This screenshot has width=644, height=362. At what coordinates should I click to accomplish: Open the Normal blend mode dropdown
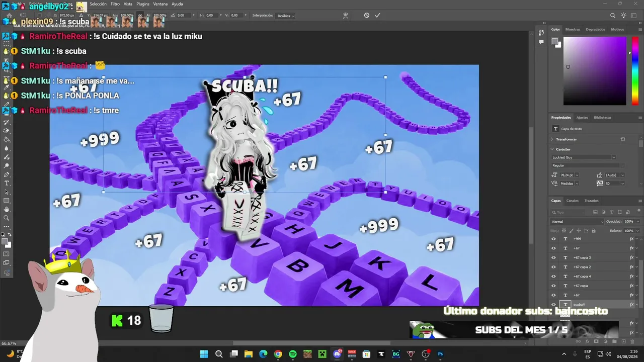[578, 221]
